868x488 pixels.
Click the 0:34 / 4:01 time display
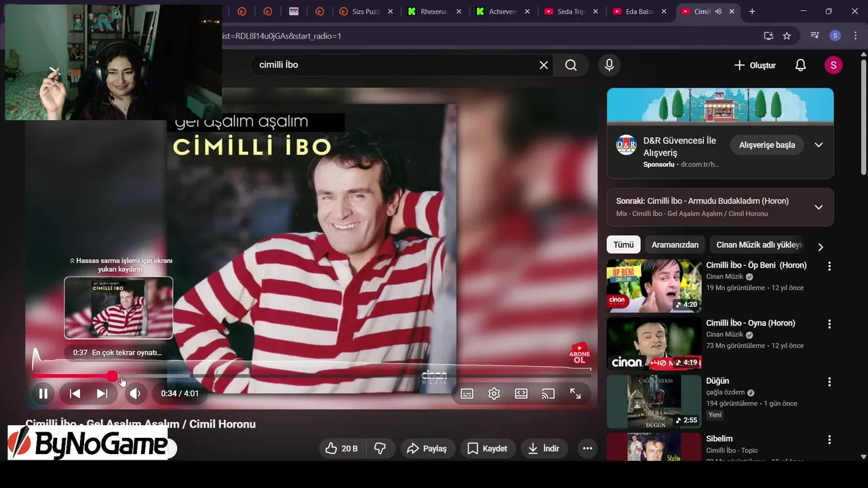tap(180, 393)
